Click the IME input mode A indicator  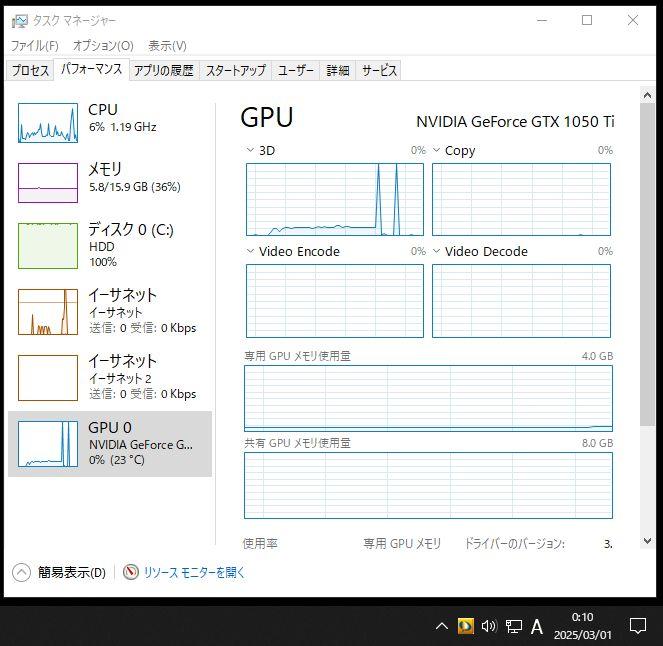coord(537,627)
